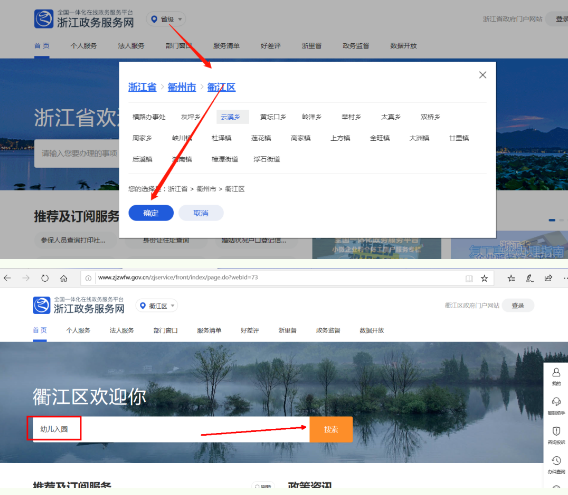Open the favorites list icon
Screen dimensions: 568x495
pyautogui.click(x=511, y=278)
